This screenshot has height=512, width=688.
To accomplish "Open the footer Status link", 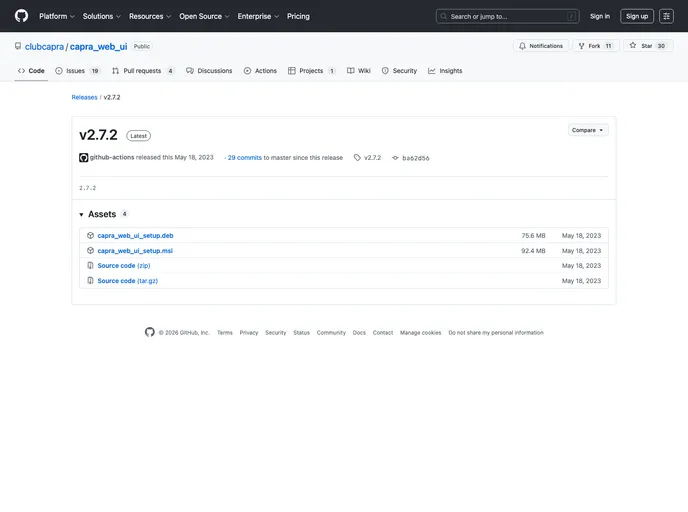I will [301, 333].
